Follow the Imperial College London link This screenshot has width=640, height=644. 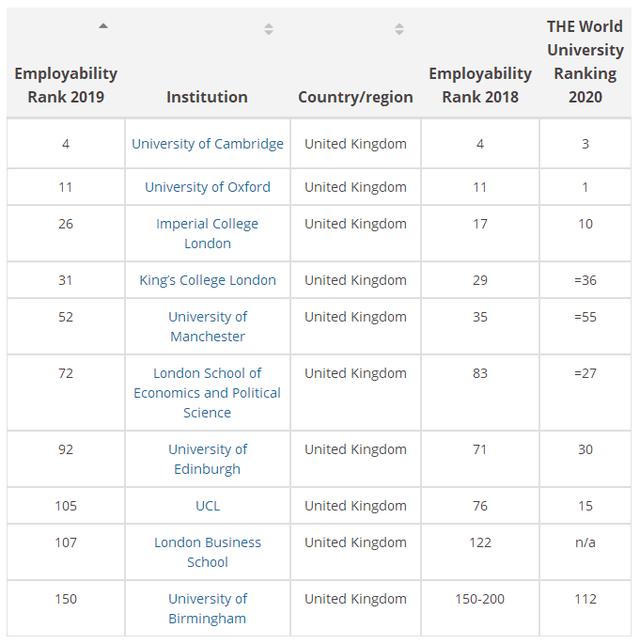[207, 233]
